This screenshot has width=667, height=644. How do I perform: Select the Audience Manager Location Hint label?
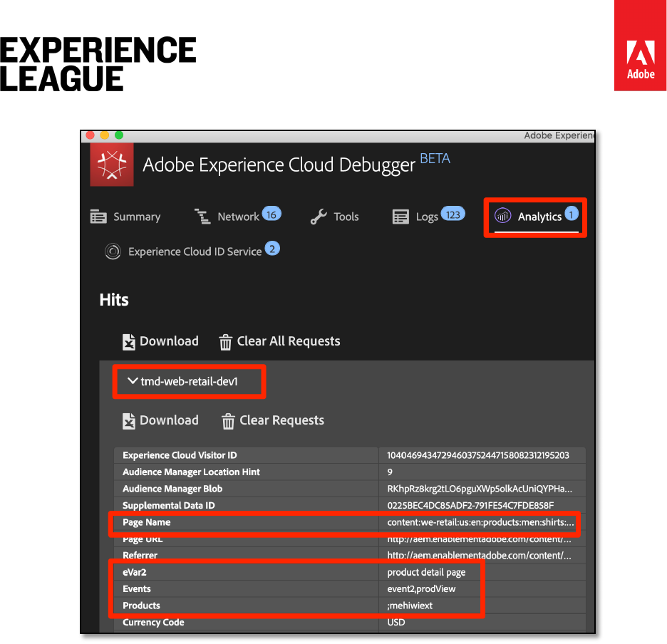point(191,472)
